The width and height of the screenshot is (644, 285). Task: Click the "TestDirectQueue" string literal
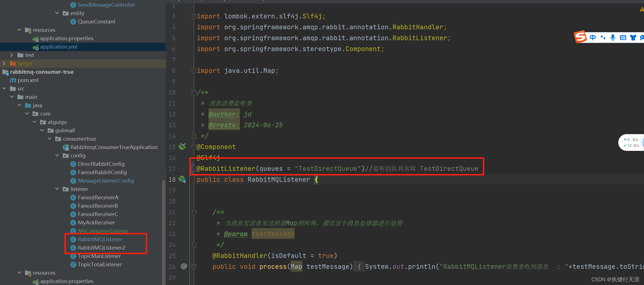[328, 169]
